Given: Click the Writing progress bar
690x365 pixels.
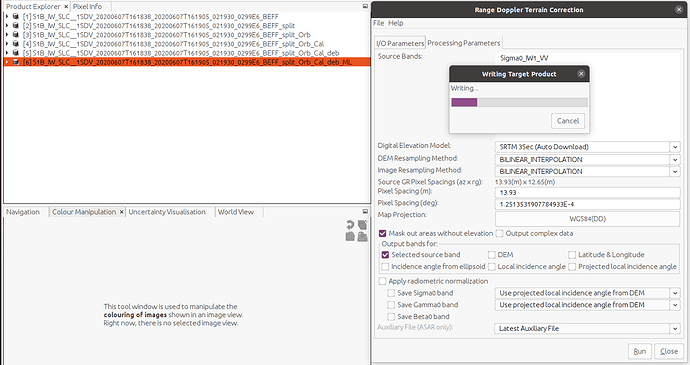Looking at the screenshot, I should click(x=519, y=102).
